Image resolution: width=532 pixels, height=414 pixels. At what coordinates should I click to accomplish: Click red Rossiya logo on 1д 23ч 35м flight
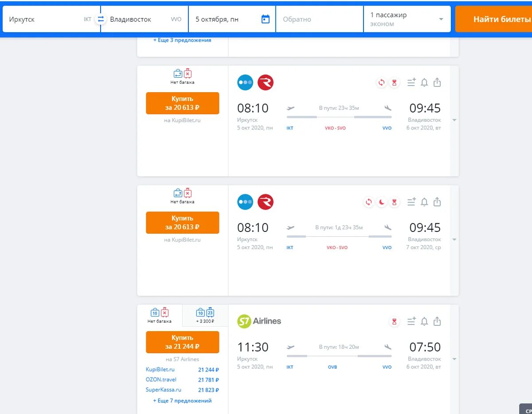tap(266, 202)
